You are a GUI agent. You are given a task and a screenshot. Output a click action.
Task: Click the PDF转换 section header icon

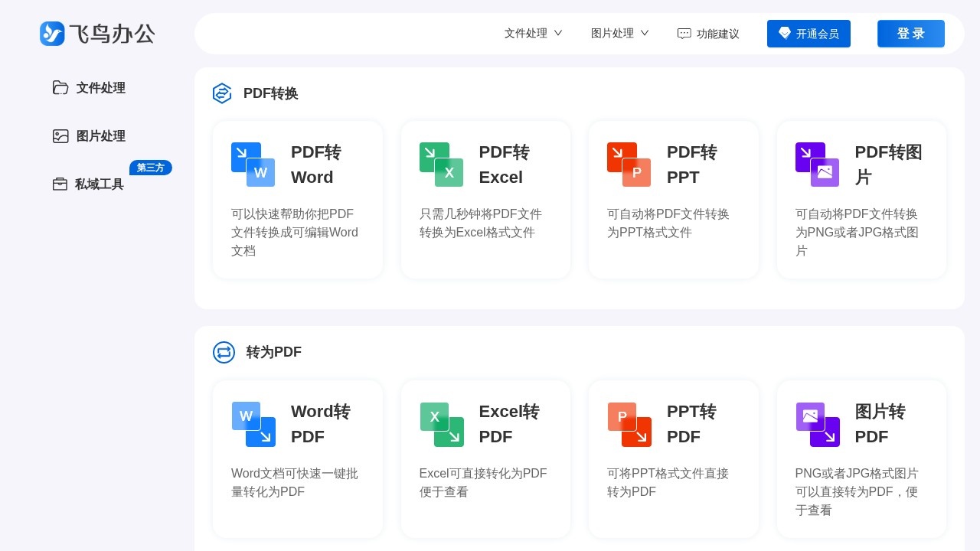222,93
